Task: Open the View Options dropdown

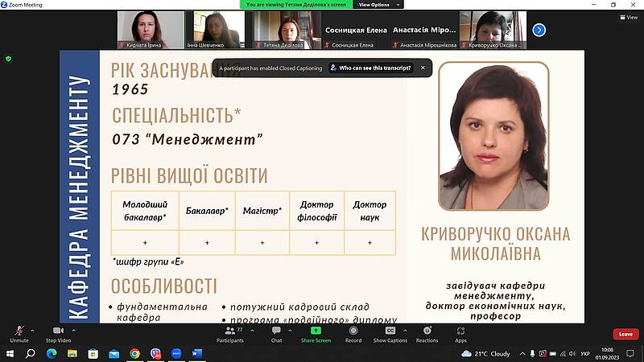Action: [x=378, y=5]
